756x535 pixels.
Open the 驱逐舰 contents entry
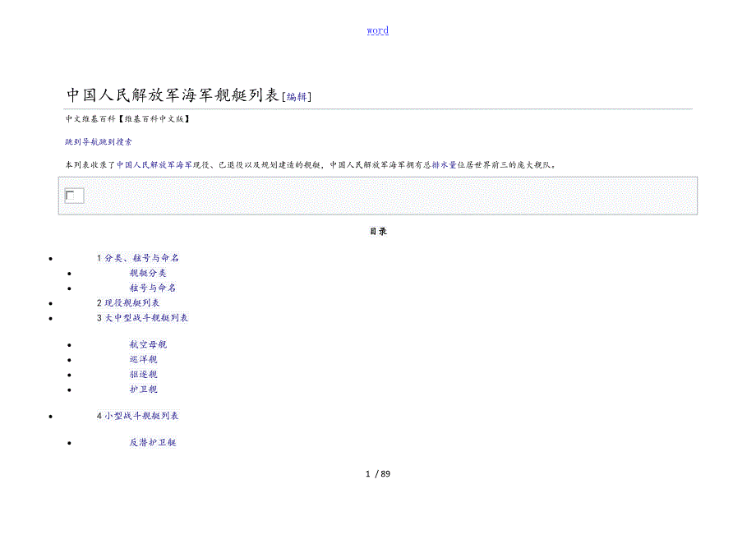143,375
